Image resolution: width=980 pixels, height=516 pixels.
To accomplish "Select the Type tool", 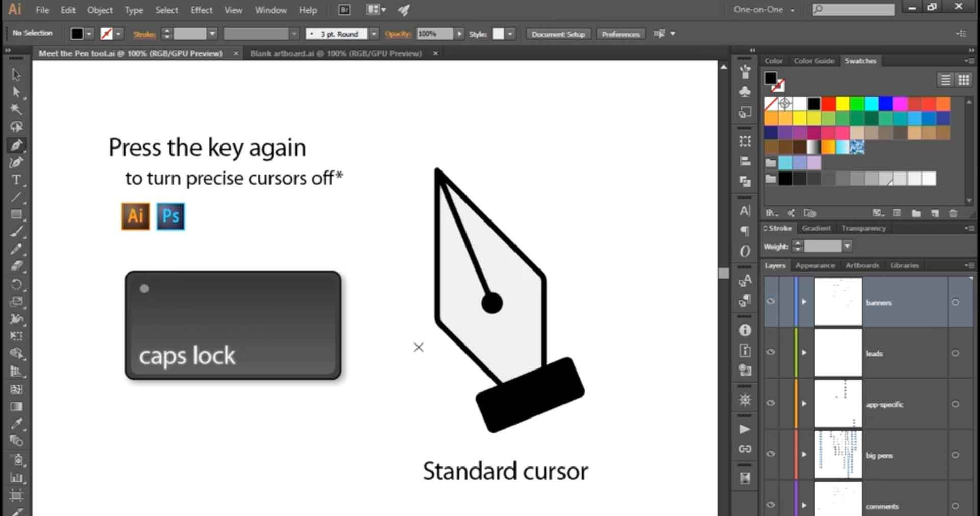I will coord(16,180).
